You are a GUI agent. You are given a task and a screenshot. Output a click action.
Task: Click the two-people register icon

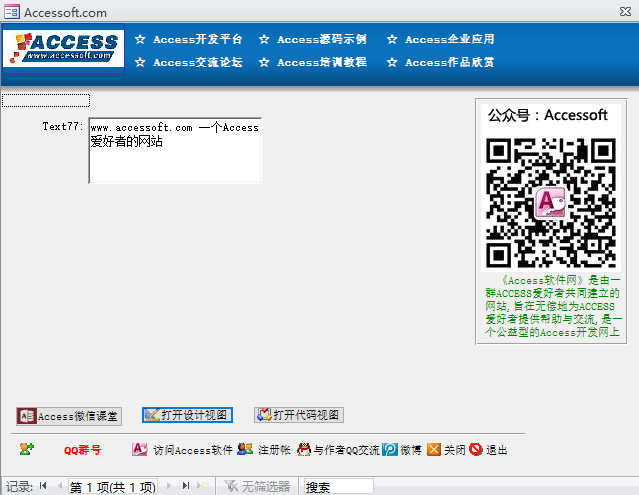tap(245, 449)
